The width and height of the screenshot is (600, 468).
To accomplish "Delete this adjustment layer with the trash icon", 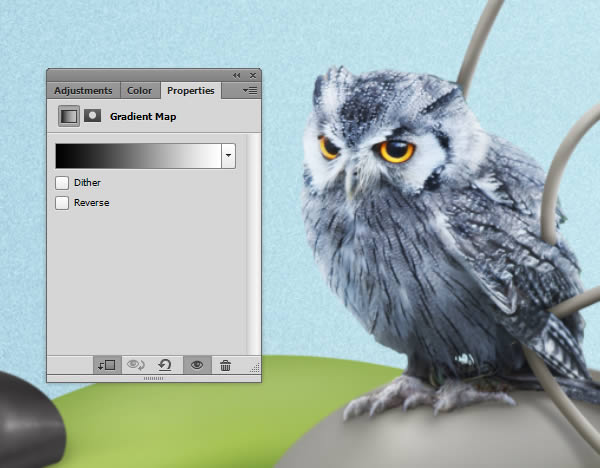I will [225, 365].
